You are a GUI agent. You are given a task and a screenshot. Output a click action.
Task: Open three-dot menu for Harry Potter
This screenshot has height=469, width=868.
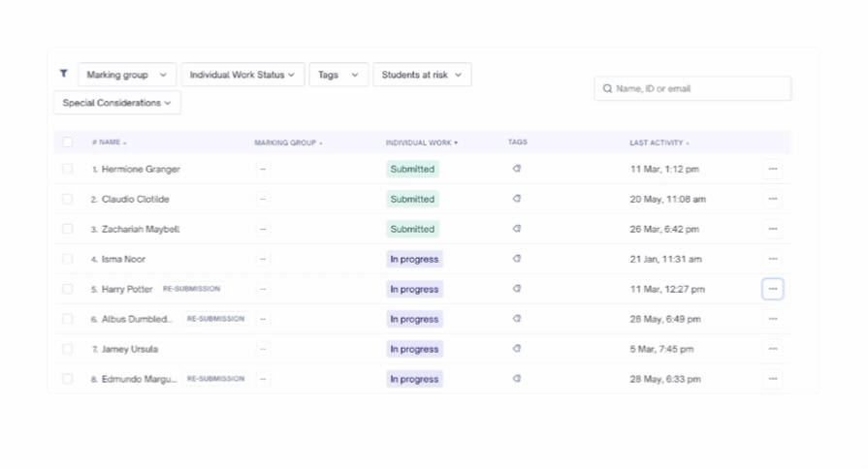point(773,289)
